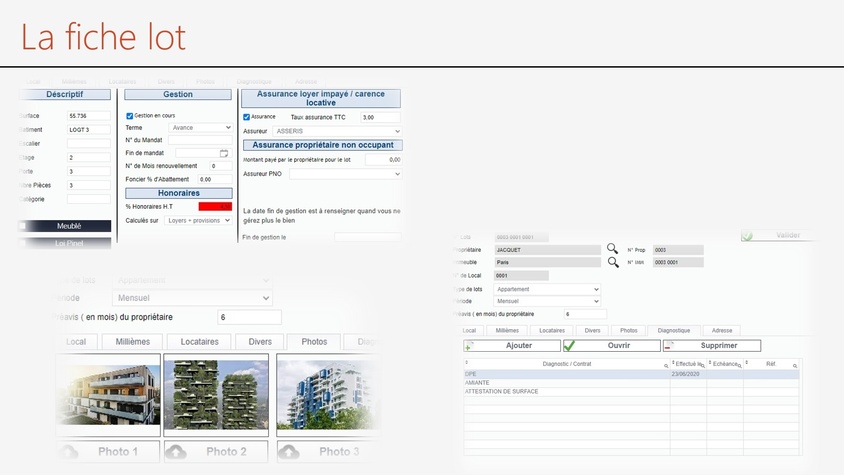844x475 pixels.
Task: Open Mensuel dropdown in the photos panel
Action: point(192,298)
